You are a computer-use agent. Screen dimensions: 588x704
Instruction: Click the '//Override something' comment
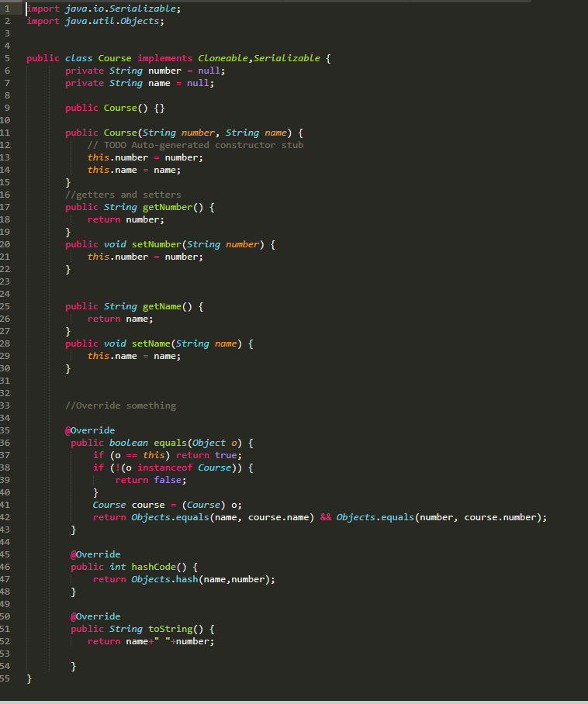click(x=120, y=405)
